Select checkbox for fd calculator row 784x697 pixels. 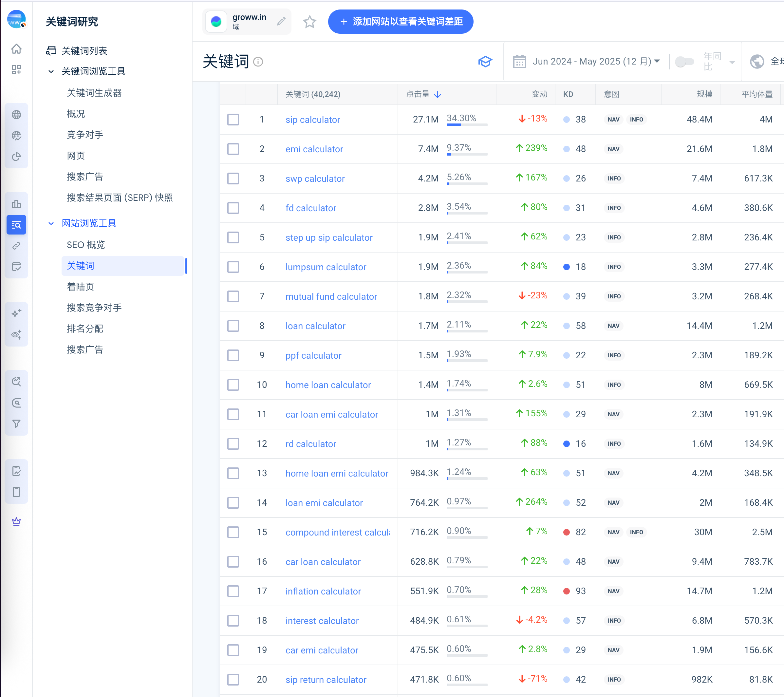(233, 208)
